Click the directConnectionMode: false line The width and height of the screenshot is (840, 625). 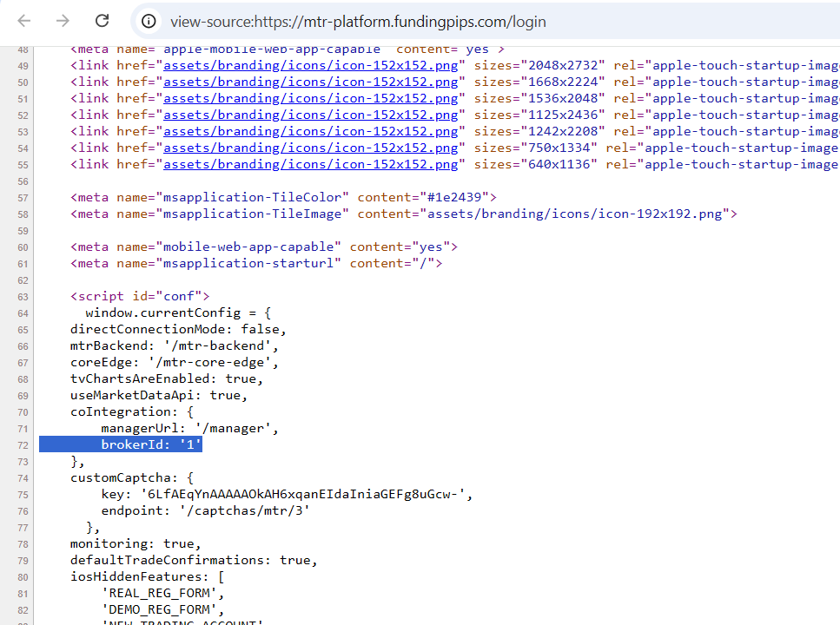(x=178, y=329)
